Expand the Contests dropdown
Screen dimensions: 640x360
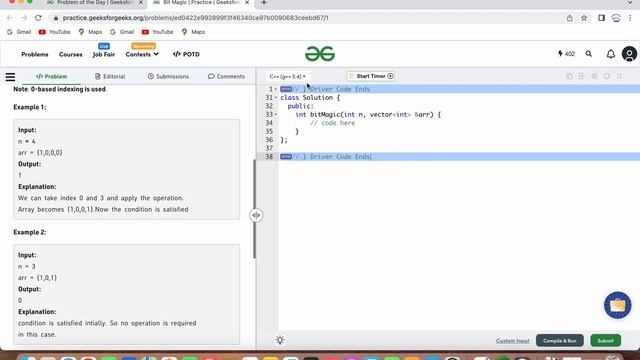142,54
